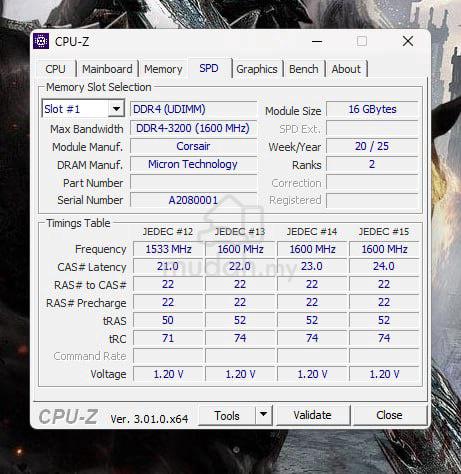Minimize the CPU-Z window
461x474 pixels.
coord(317,41)
